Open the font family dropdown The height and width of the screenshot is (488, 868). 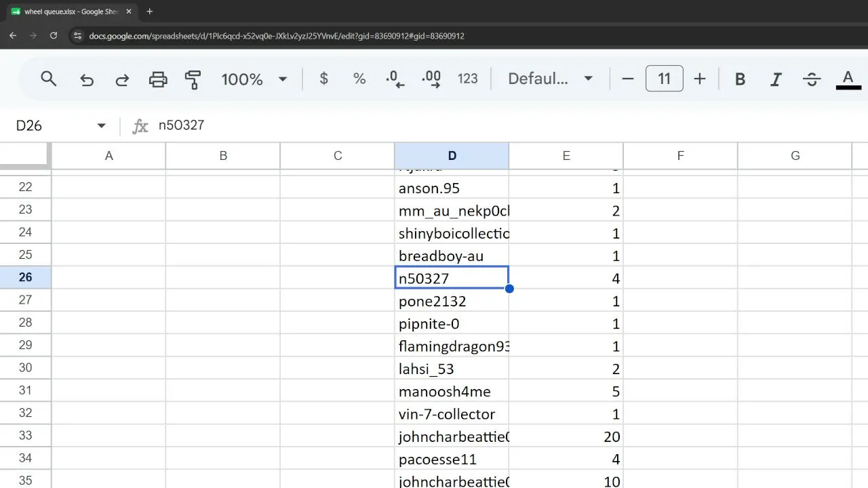(551, 79)
